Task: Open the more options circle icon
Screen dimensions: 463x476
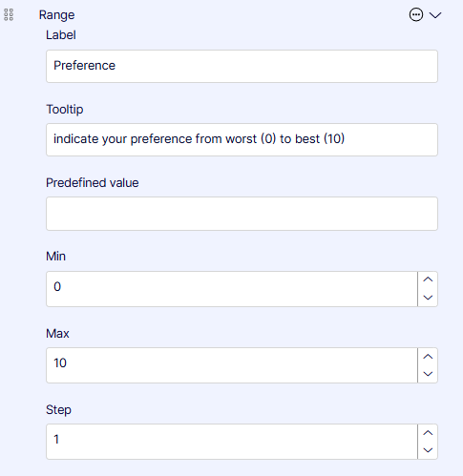Action: (x=416, y=14)
